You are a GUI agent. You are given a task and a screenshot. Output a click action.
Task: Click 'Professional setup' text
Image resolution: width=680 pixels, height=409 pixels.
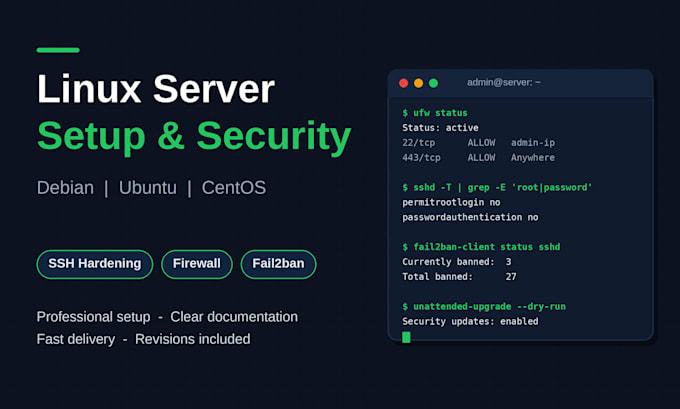(93, 317)
